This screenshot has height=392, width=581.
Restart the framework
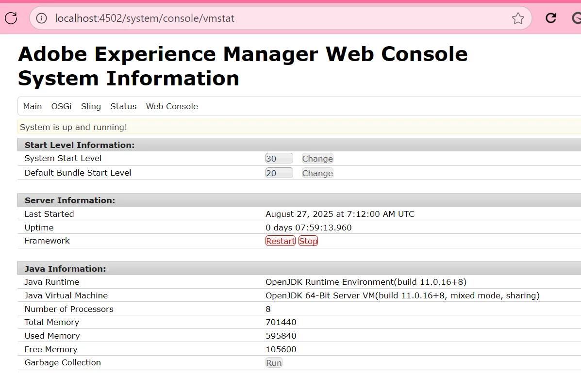click(x=281, y=241)
